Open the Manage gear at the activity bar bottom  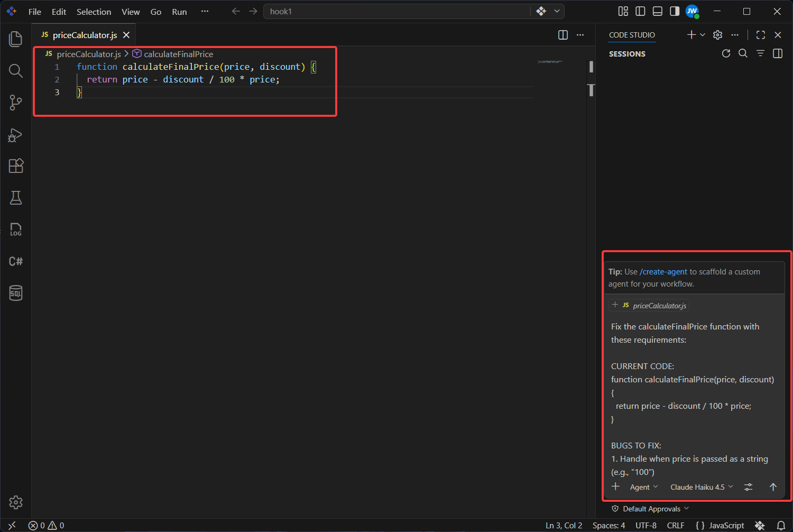[x=16, y=502]
